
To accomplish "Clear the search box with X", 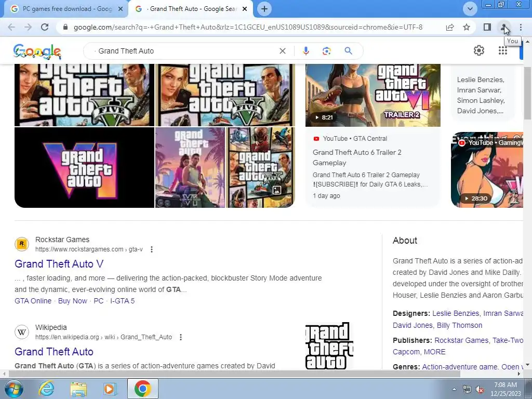I will coord(282,51).
